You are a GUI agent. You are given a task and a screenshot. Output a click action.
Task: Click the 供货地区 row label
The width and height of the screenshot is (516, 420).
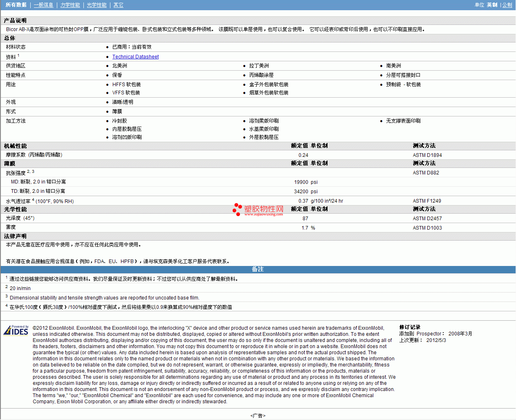(16, 66)
